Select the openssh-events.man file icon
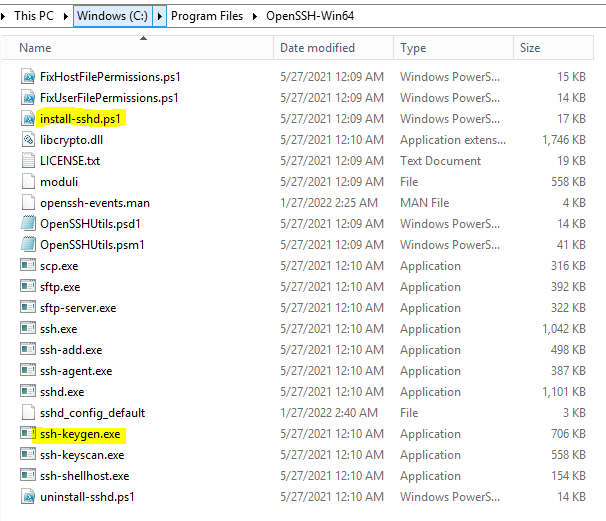This screenshot has height=521, width=606. tap(28, 203)
